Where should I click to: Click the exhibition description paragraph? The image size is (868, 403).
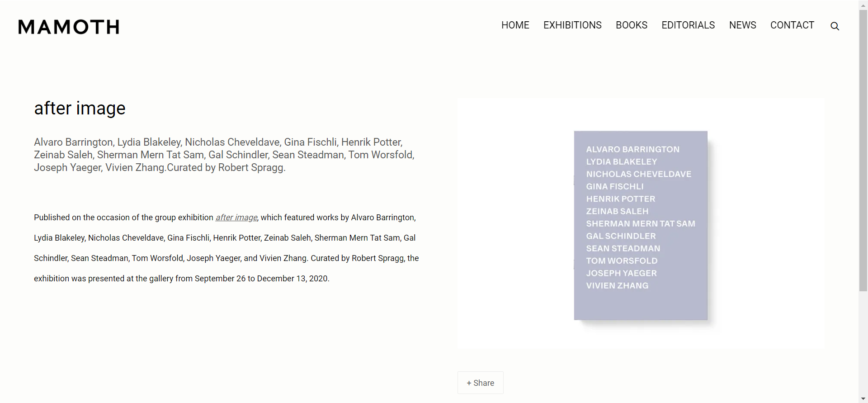coord(226,248)
